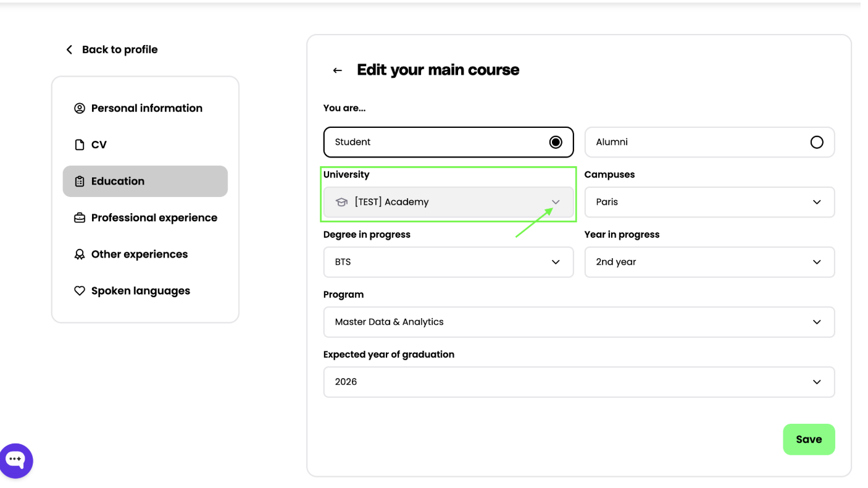Select the Alumni radio button
This screenshot has width=868, height=488.
tap(816, 142)
